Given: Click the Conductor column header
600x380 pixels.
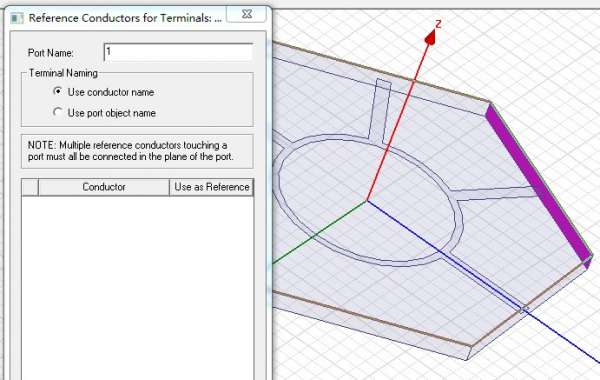Looking at the screenshot, I should tap(104, 187).
